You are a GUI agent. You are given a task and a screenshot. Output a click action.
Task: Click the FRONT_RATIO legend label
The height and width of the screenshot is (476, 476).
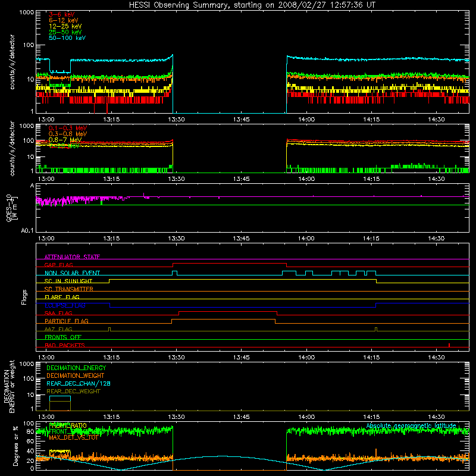(68, 425)
